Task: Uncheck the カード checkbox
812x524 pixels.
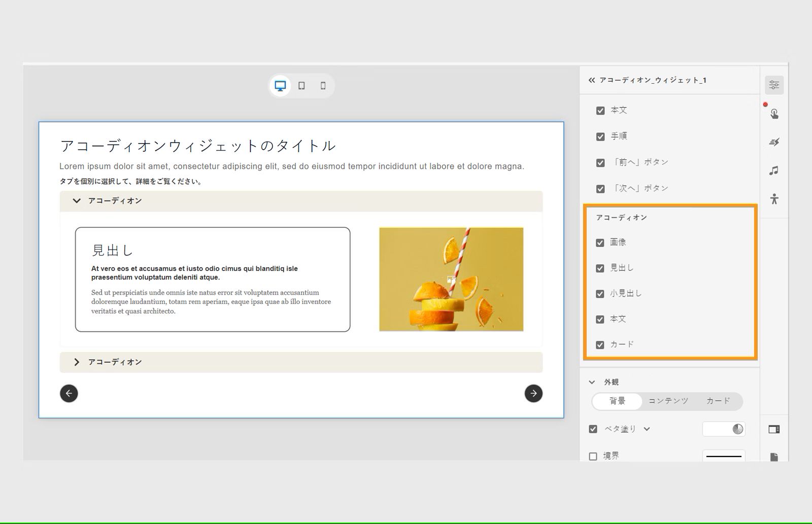Action: 600,345
